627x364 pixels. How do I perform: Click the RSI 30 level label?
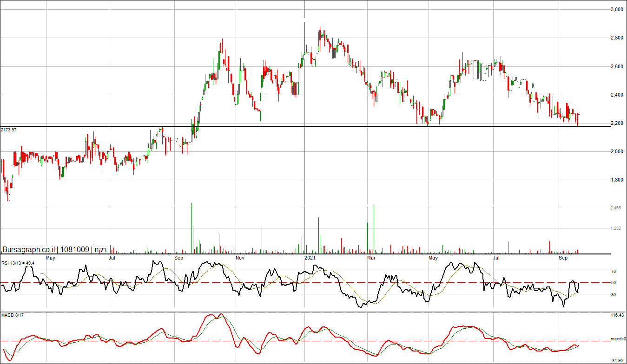pyautogui.click(x=614, y=294)
